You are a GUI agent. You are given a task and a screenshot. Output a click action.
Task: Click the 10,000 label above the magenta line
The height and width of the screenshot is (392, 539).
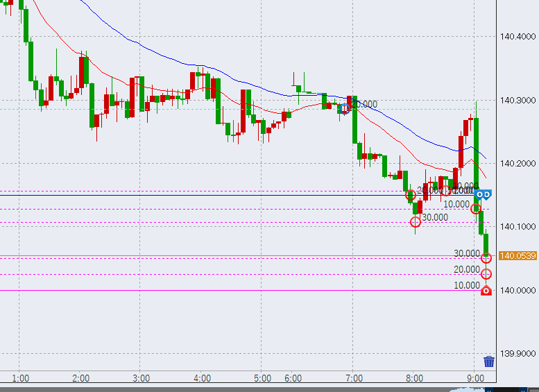pyautogui.click(x=466, y=285)
